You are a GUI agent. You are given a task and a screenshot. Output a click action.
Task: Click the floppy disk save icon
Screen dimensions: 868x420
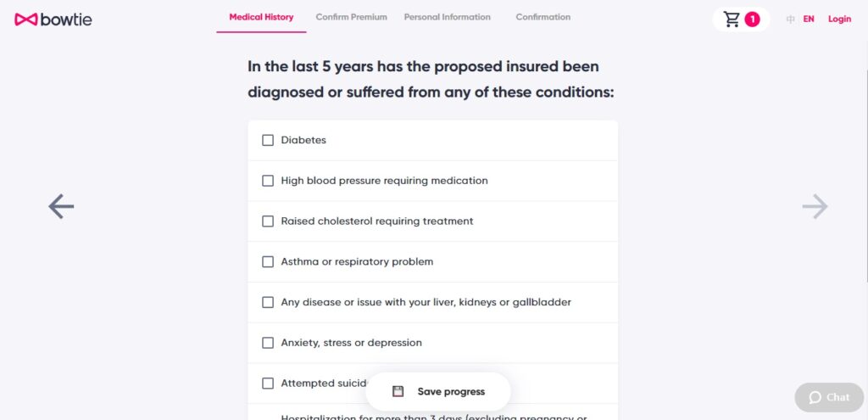pos(398,391)
